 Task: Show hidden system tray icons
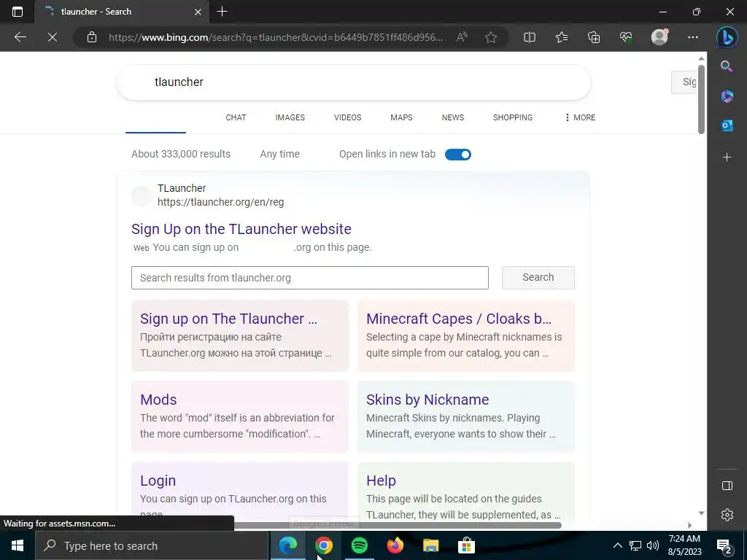coord(617,545)
